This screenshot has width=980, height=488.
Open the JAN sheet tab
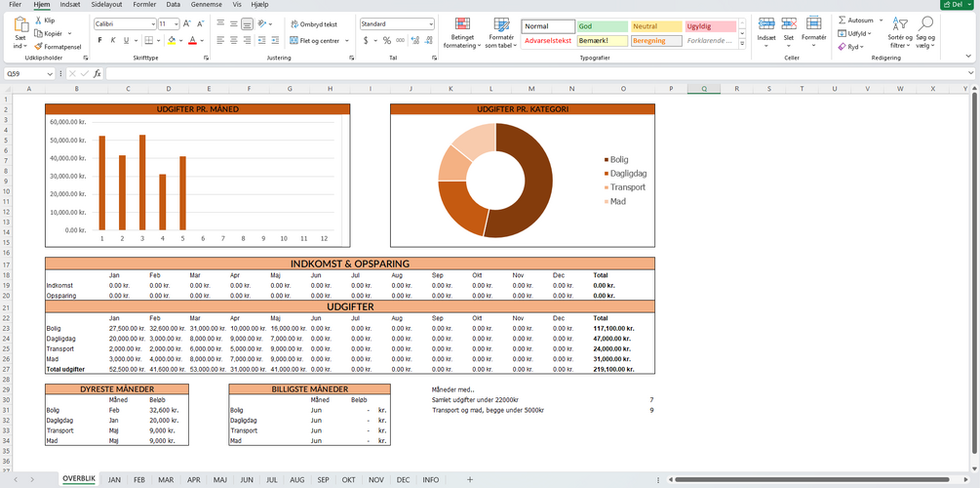tap(114, 480)
